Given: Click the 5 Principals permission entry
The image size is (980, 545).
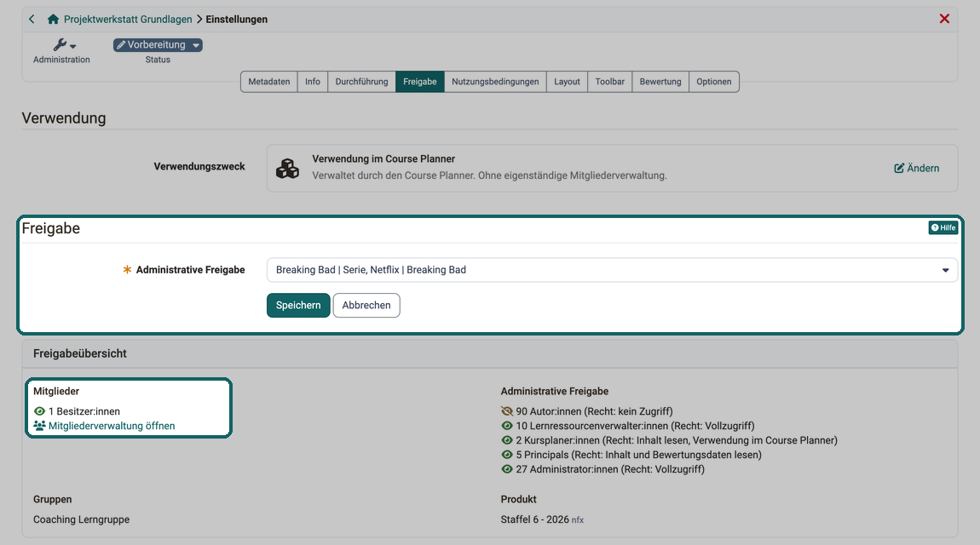Looking at the screenshot, I should coord(639,455).
